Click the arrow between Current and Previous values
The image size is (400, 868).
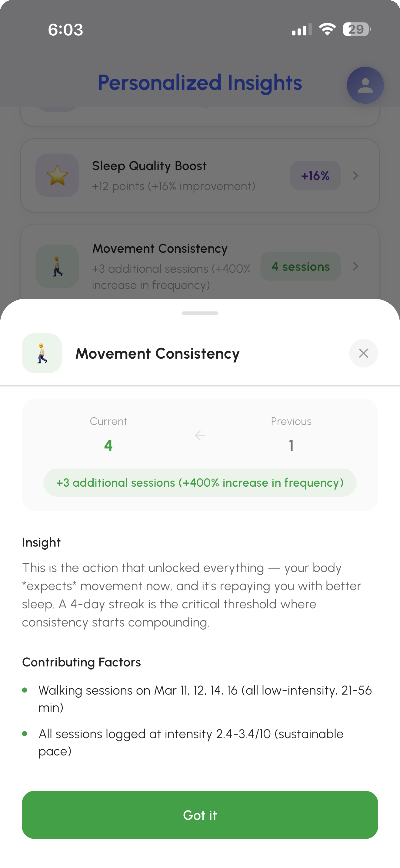pos(200,435)
